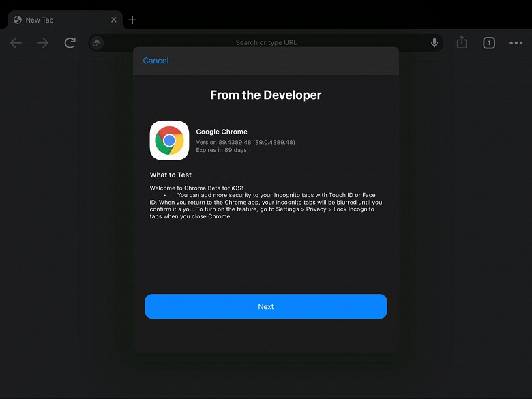This screenshot has width=532, height=399.
Task: Go back using the back arrow
Action: coord(16,43)
